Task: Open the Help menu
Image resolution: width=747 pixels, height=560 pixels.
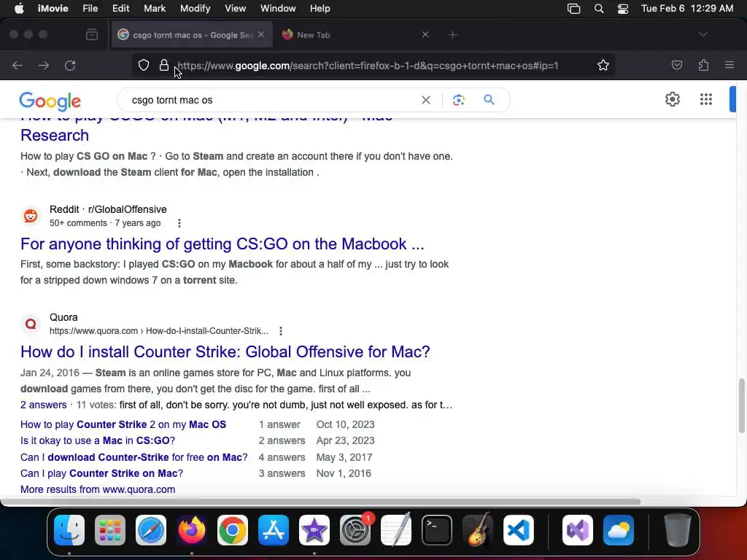Action: point(320,9)
